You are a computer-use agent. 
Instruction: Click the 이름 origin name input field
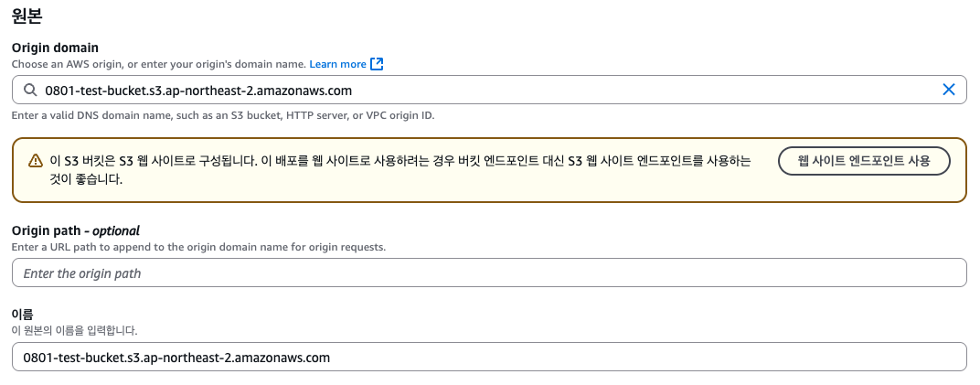point(489,358)
